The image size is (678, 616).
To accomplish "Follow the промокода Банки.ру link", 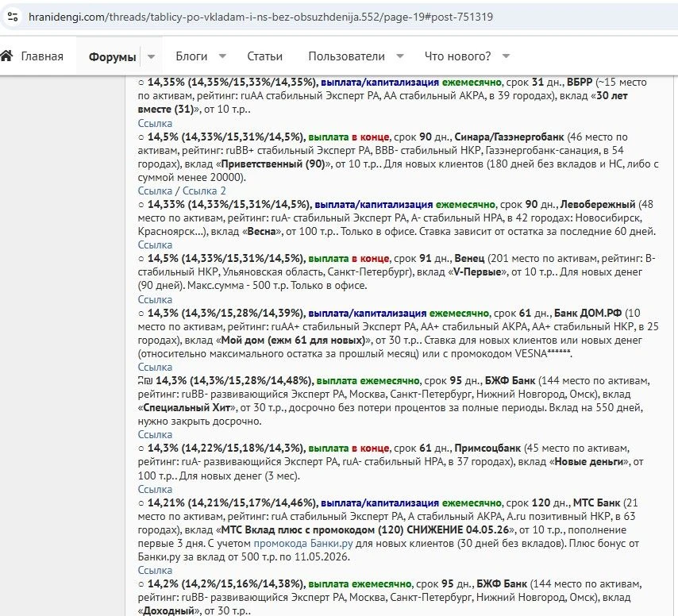I will coord(302,544).
